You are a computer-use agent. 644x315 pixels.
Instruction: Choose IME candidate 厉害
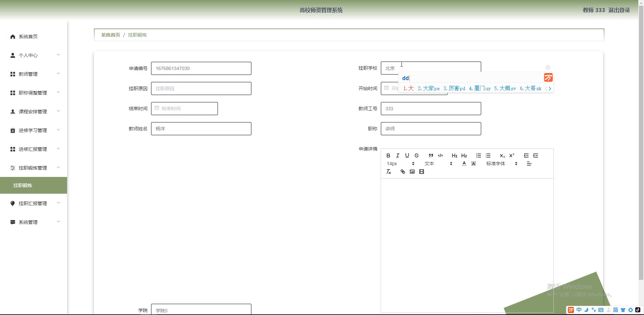(454, 88)
